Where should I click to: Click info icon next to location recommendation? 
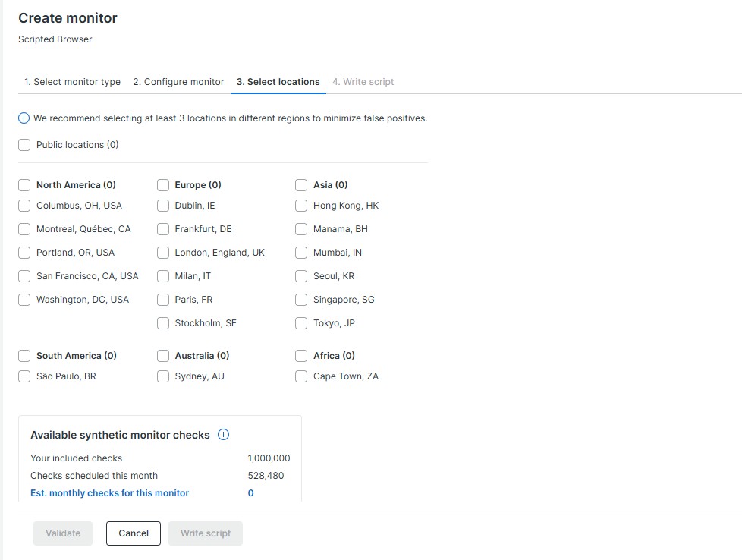pos(24,118)
